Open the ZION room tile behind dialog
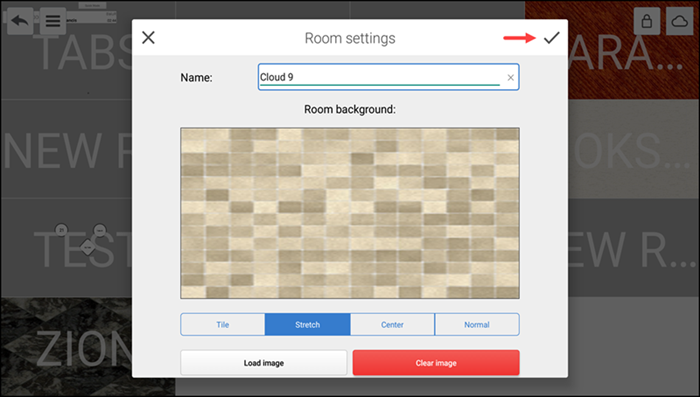Screen dimensions: 700x397 66,346
